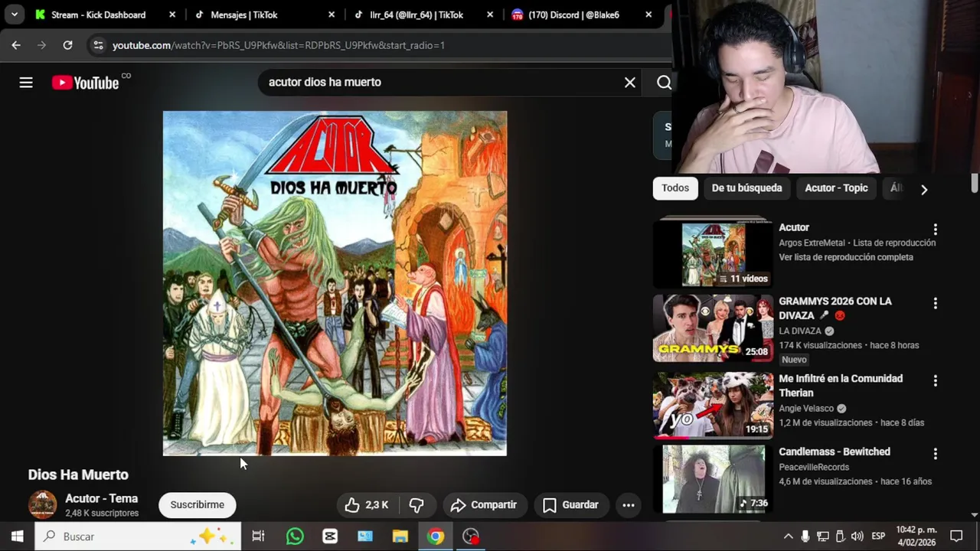This screenshot has width=980, height=551.
Task: Open more actions three-dot menu under video
Action: 629,505
